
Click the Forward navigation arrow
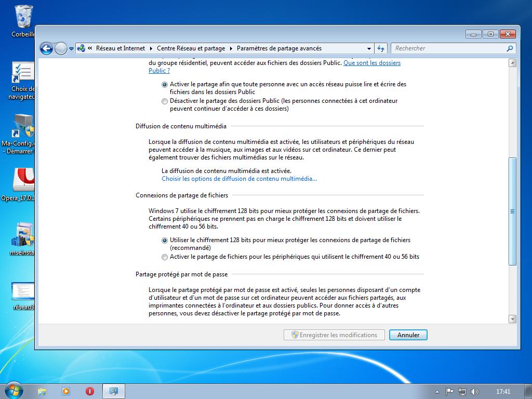(61, 48)
